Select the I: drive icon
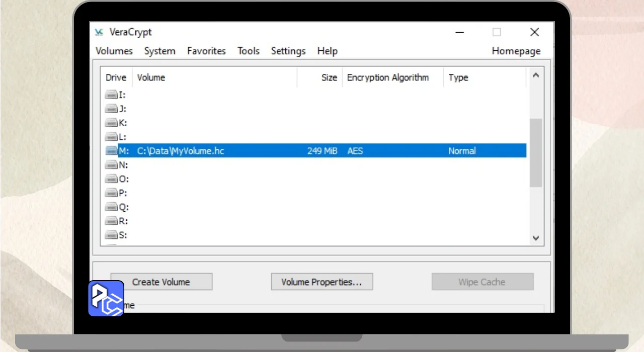 pos(111,95)
